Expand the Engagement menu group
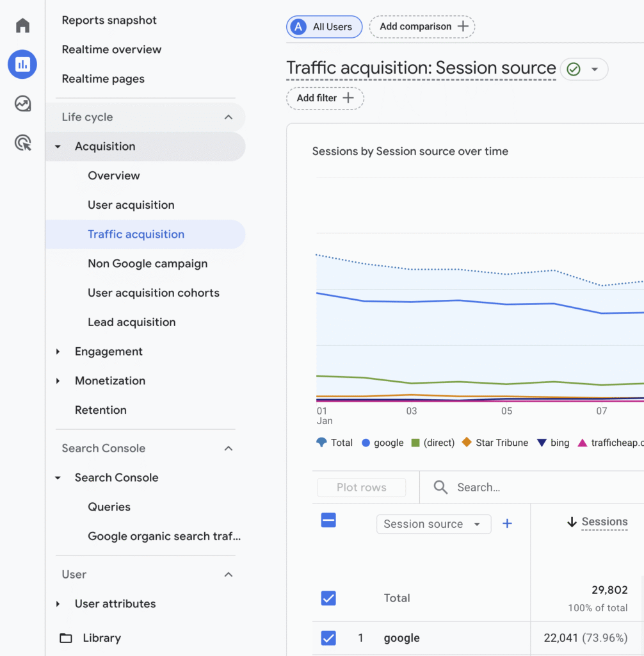Viewport: 644px width, 656px height. pyautogui.click(x=58, y=352)
